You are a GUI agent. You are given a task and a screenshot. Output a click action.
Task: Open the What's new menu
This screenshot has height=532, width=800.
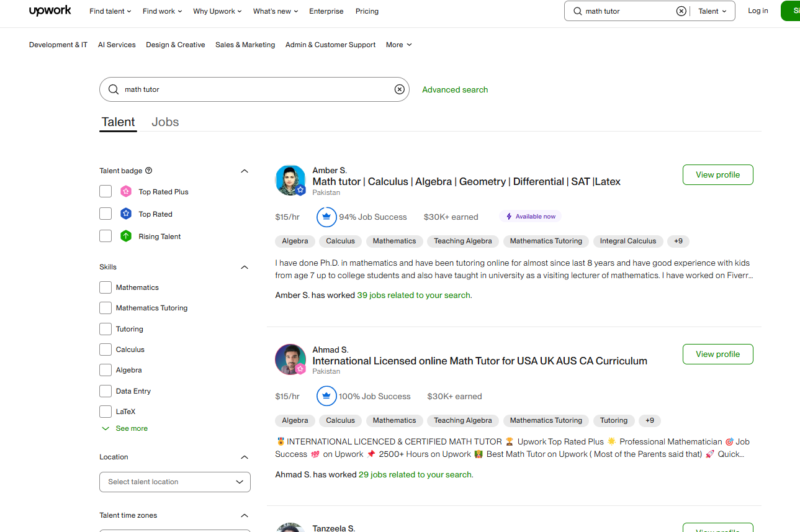click(276, 11)
